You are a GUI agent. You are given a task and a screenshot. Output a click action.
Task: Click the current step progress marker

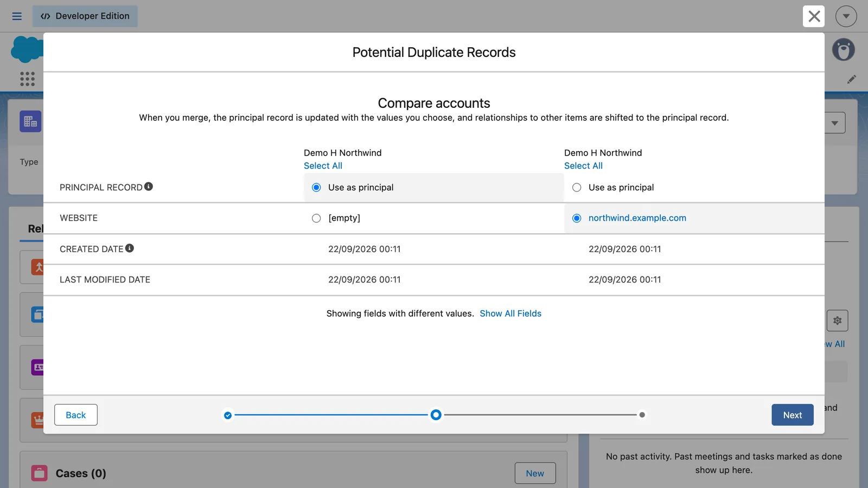[x=436, y=415]
